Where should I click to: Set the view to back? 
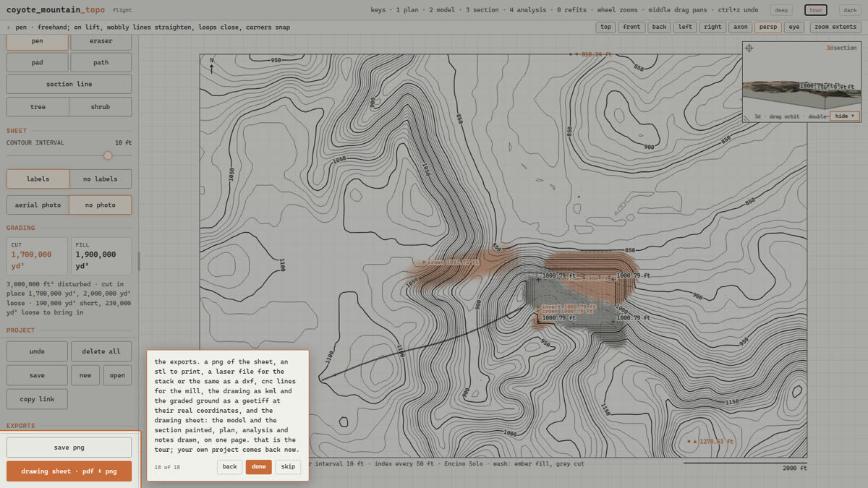click(659, 27)
